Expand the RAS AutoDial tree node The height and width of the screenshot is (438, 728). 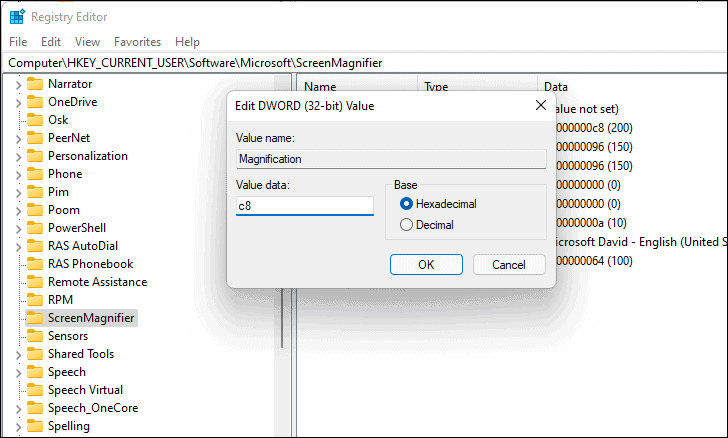click(x=18, y=247)
